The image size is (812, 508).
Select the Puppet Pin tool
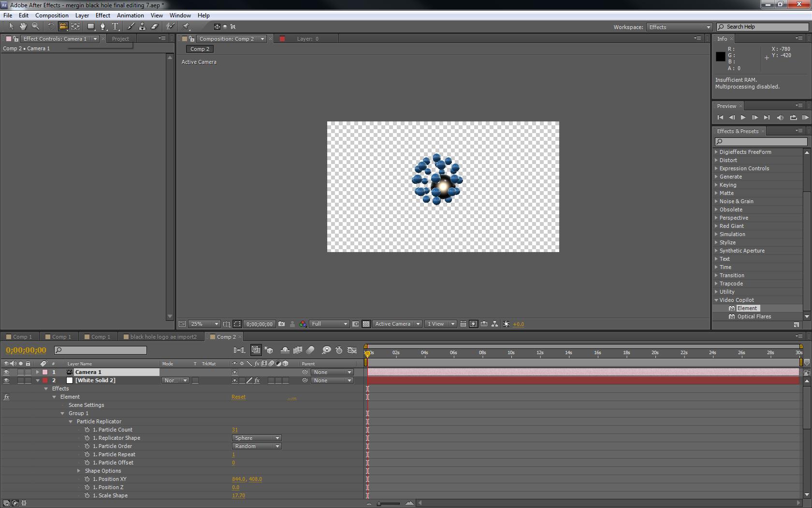coord(186,27)
